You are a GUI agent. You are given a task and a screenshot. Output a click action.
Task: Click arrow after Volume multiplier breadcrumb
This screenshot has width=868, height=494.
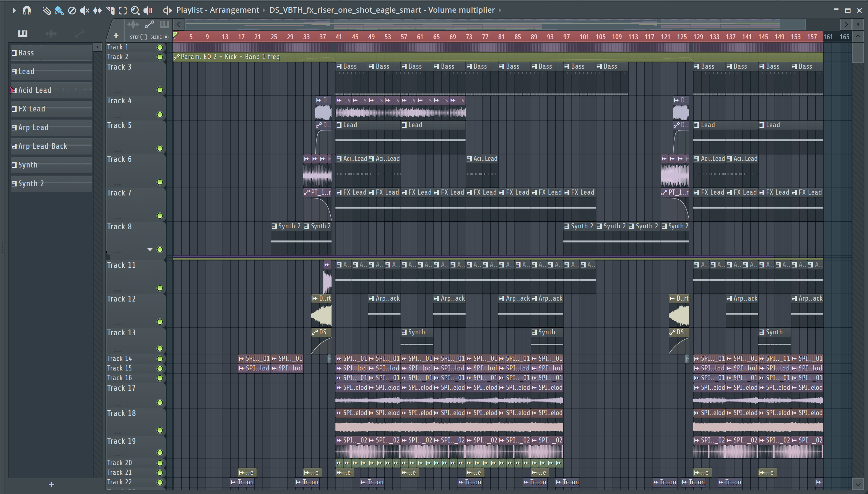[x=500, y=11]
